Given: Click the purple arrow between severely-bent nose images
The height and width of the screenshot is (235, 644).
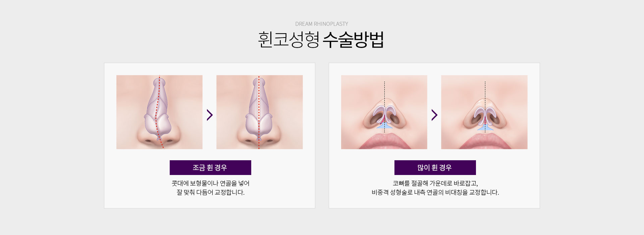Looking at the screenshot, I should tap(434, 115).
